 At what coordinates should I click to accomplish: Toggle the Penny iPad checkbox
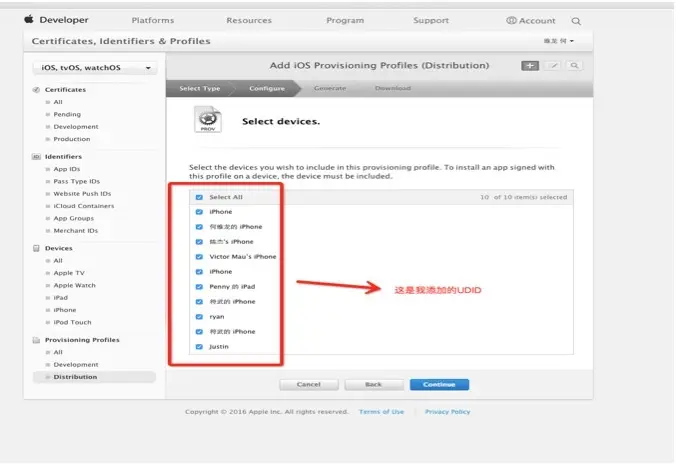pos(199,287)
